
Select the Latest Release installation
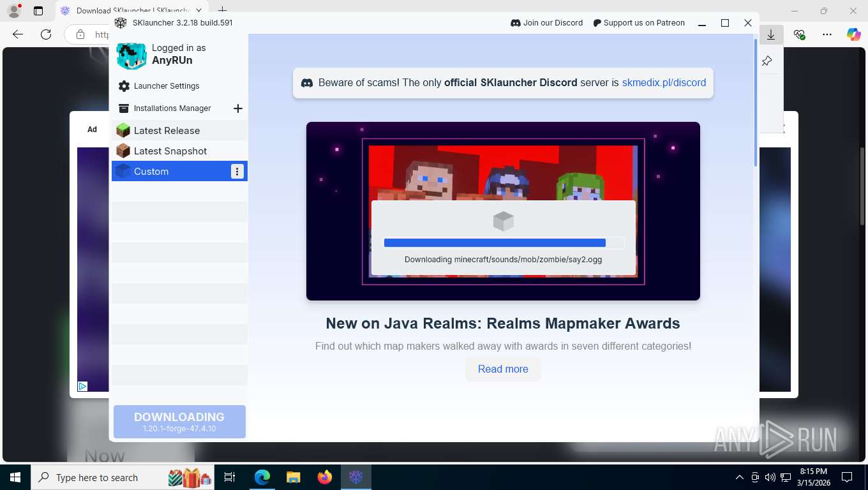coord(179,131)
